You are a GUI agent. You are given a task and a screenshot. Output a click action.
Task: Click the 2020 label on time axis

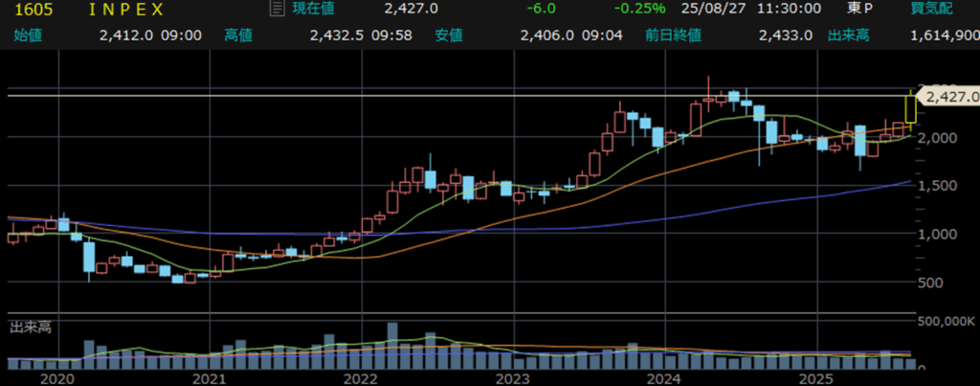pos(58,378)
